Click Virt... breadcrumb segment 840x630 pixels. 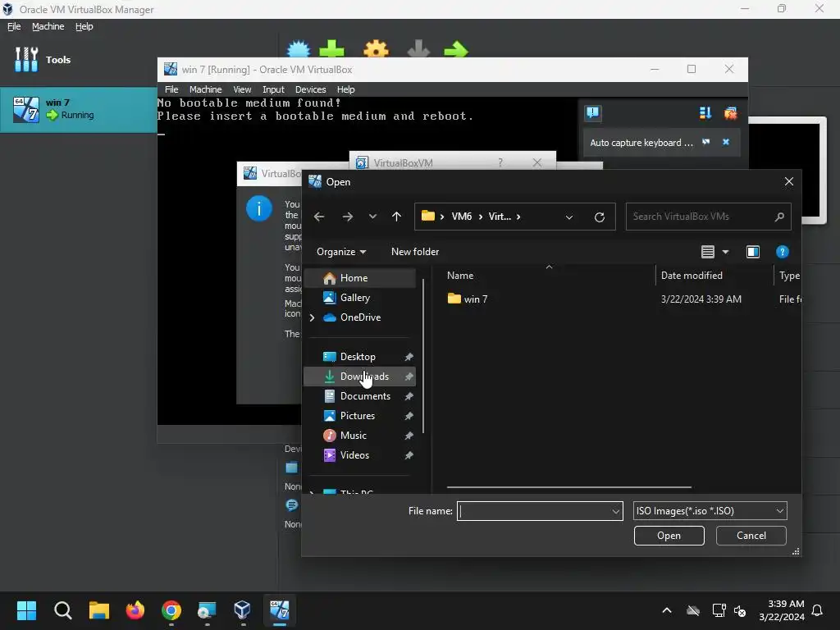[x=500, y=217]
